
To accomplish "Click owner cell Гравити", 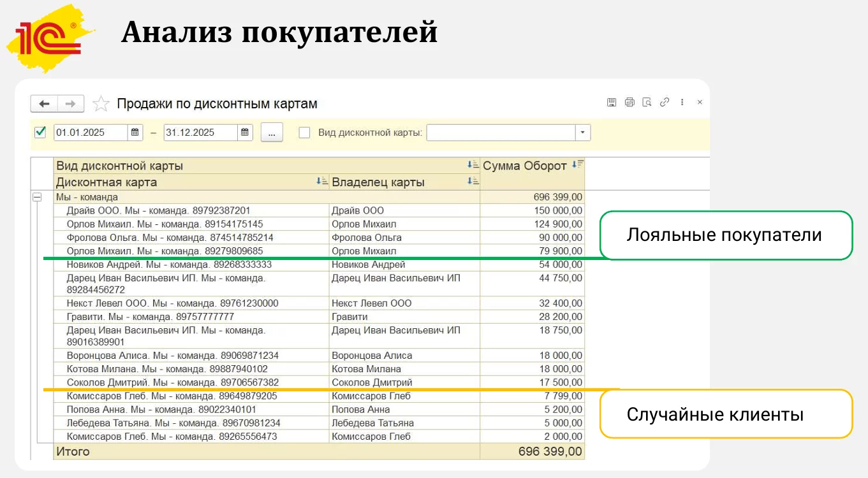I will click(x=404, y=317).
